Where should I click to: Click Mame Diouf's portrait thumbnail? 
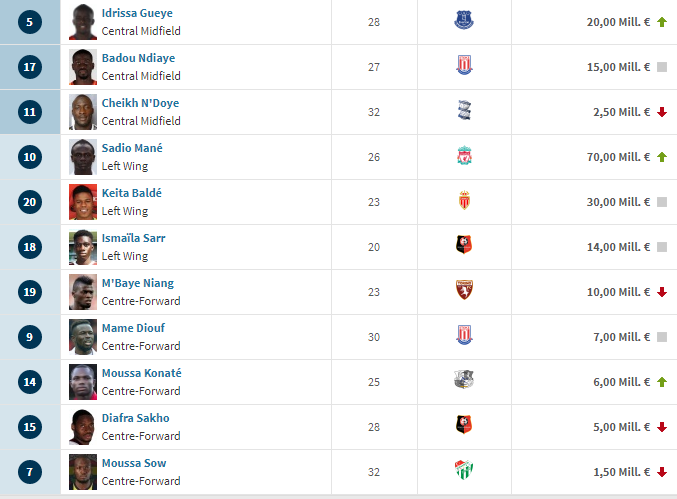(x=83, y=337)
